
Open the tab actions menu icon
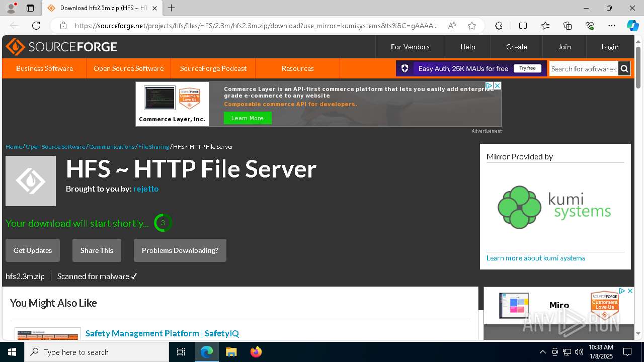coord(30,8)
